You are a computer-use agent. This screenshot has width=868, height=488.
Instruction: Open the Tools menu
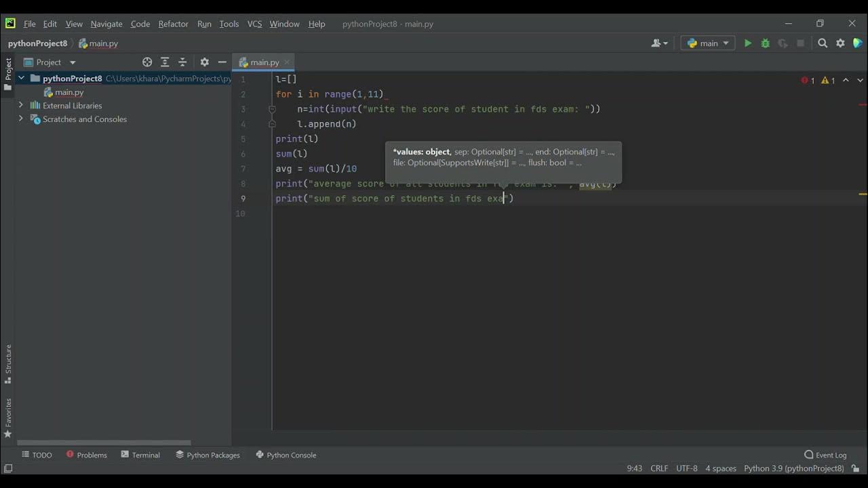pos(229,24)
